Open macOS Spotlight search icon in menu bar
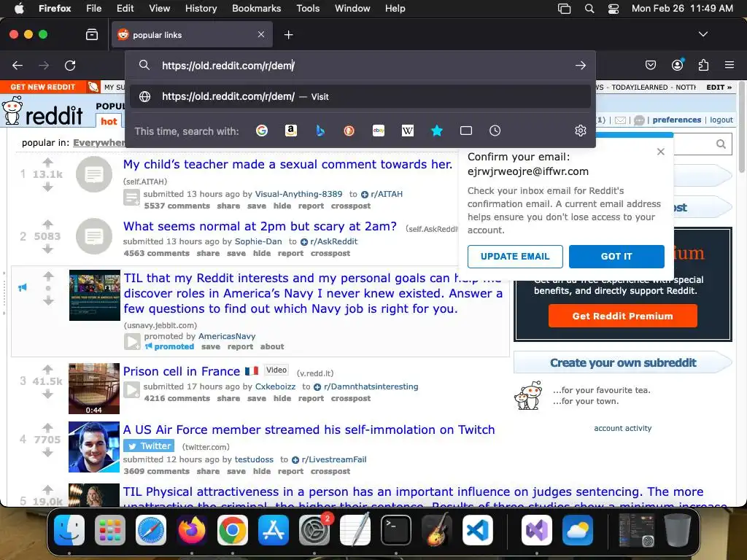 tap(589, 9)
